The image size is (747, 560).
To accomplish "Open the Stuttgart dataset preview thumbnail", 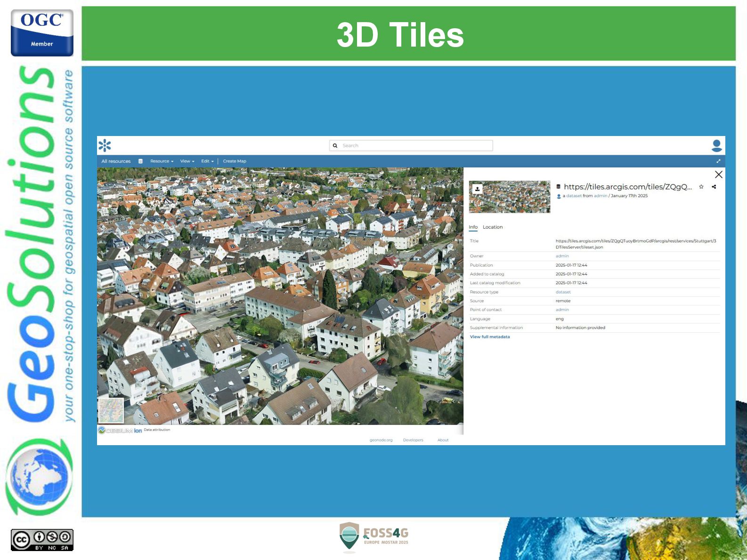I will tap(510, 197).
